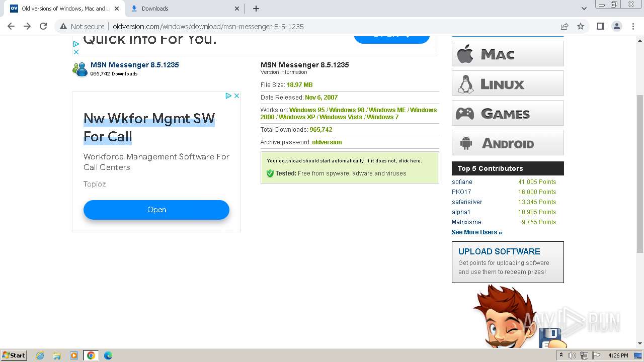Click the See More Users link
The width and height of the screenshot is (644, 362).
pyautogui.click(x=476, y=232)
